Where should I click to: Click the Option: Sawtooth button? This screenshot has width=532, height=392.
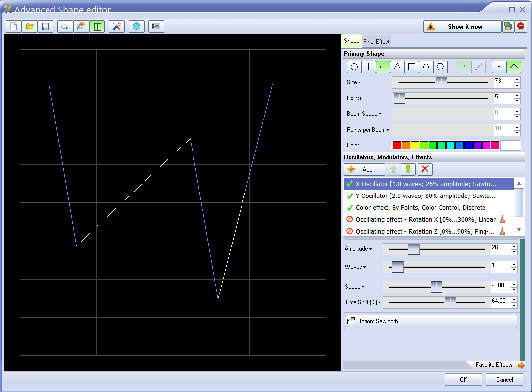point(431,321)
